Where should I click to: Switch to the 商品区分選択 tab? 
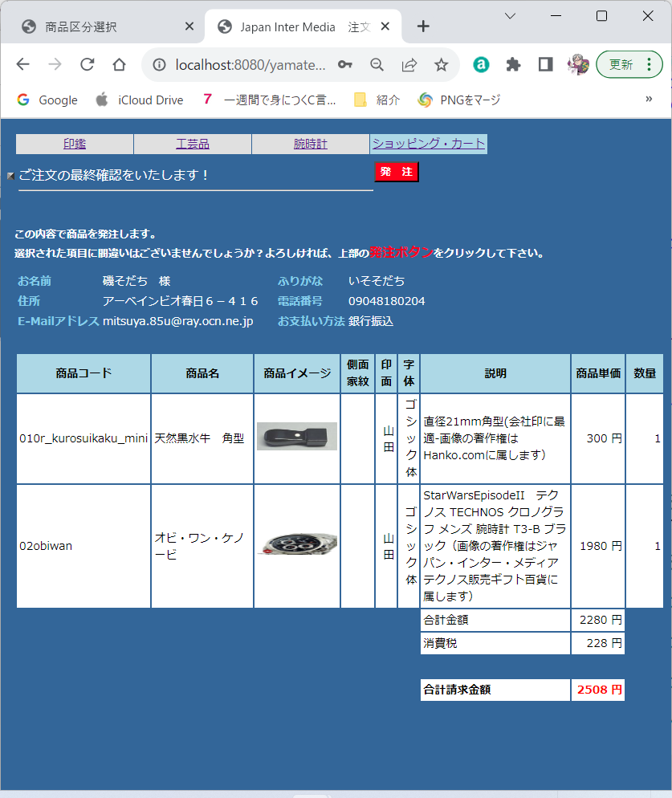(x=102, y=26)
